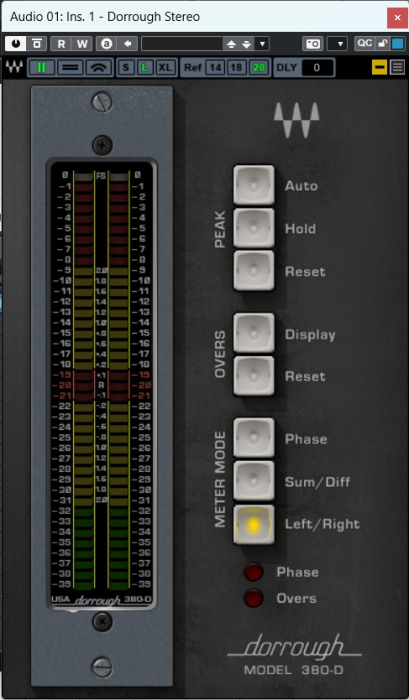Viewport: 409px width, 700px height.
Task: Set meter size to L
Action: (x=145, y=68)
